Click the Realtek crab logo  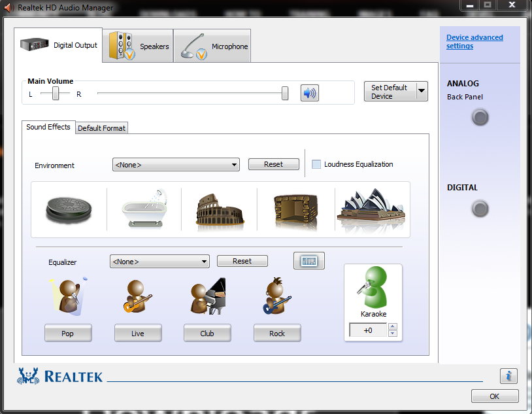28,376
